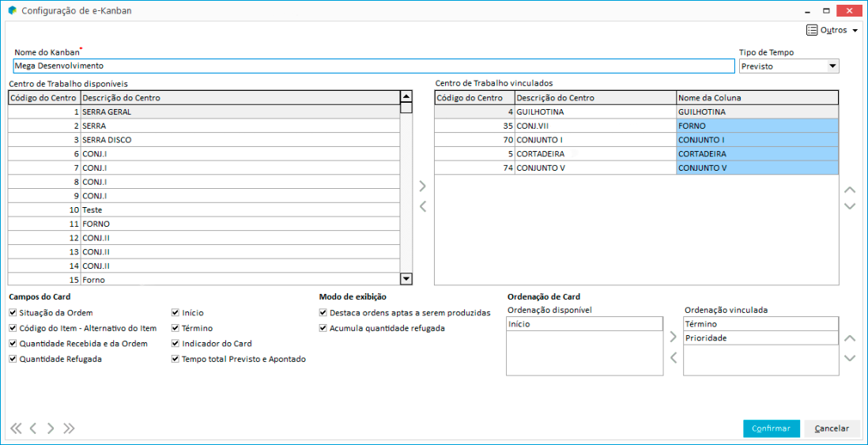Uncheck Quantidade Refugada field
This screenshot has height=445, width=868.
click(x=13, y=359)
